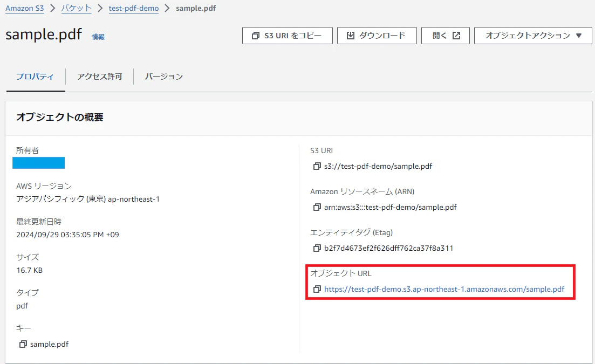The width and height of the screenshot is (595, 364).
Task: Copy the Etag value icon
Action: pos(317,248)
